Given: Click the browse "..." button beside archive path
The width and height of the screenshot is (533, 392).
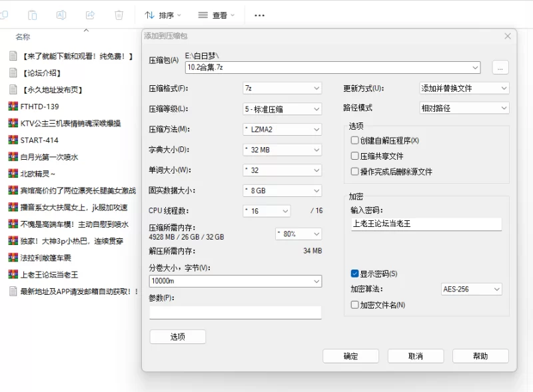Looking at the screenshot, I should tap(500, 67).
